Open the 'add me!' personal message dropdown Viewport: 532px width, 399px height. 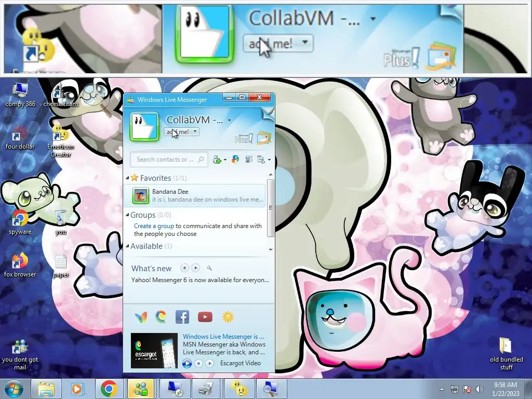(181, 132)
